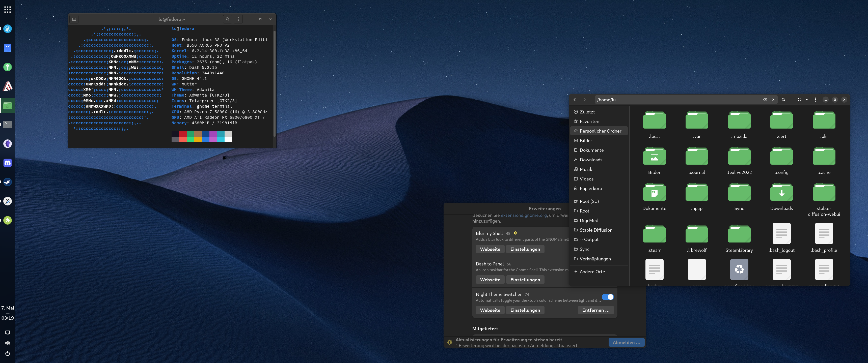Open the Verknüpfungen bookmark
This screenshot has height=363, width=868.
tap(599, 259)
